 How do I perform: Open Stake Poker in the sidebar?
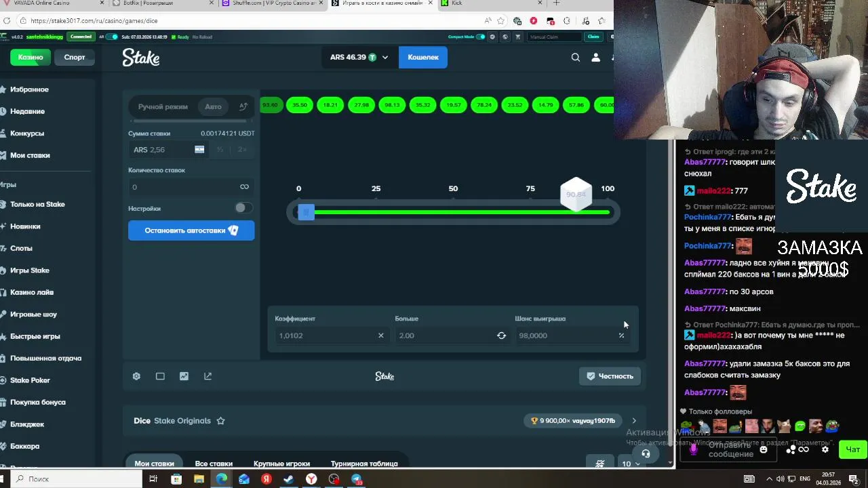pyautogui.click(x=30, y=380)
